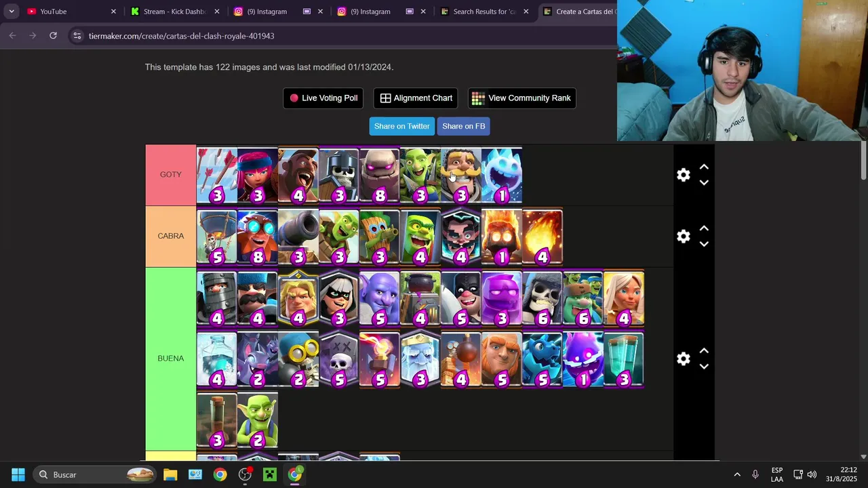Select the Graveyard skull card in BUENA
This screenshot has height=488, width=868.
339,359
